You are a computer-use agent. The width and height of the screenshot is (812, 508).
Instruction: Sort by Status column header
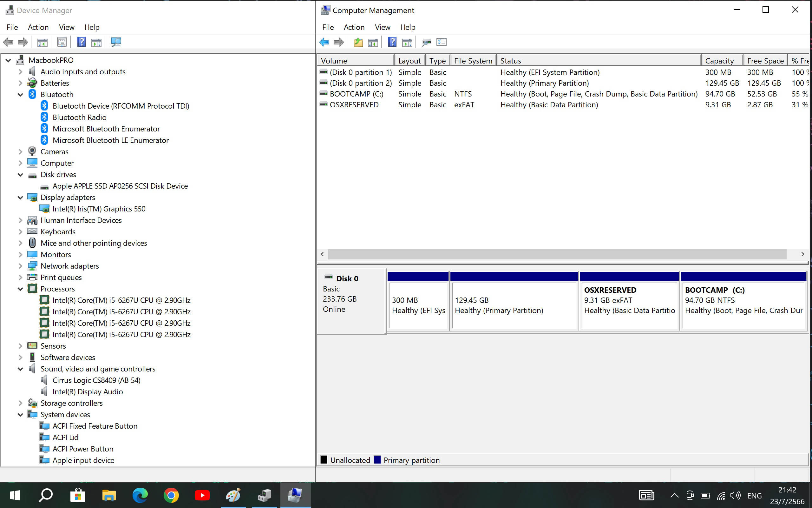point(599,61)
